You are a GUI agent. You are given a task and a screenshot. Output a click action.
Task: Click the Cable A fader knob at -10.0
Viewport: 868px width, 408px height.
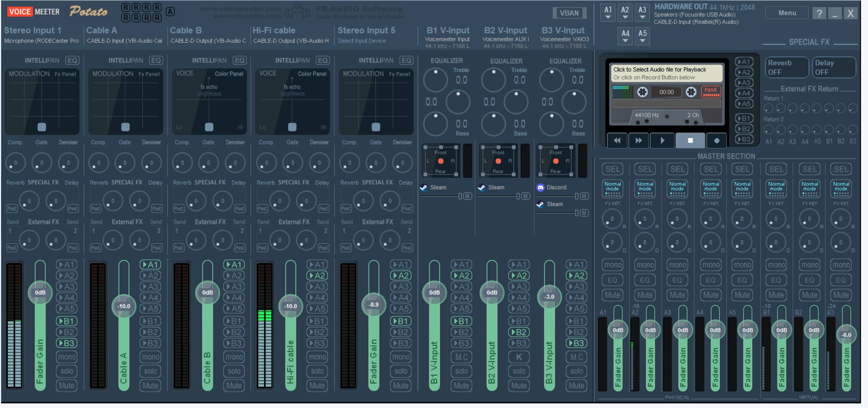tap(124, 306)
